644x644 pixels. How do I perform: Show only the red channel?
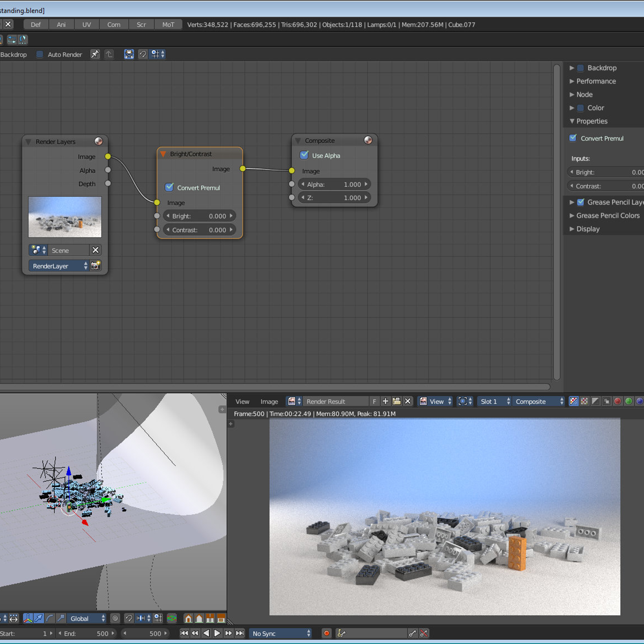point(617,401)
